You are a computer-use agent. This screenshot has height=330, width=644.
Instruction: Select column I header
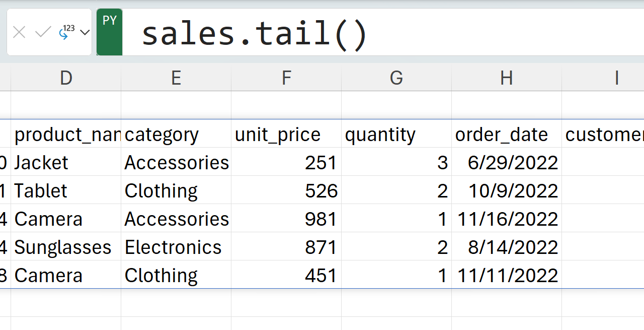click(616, 78)
